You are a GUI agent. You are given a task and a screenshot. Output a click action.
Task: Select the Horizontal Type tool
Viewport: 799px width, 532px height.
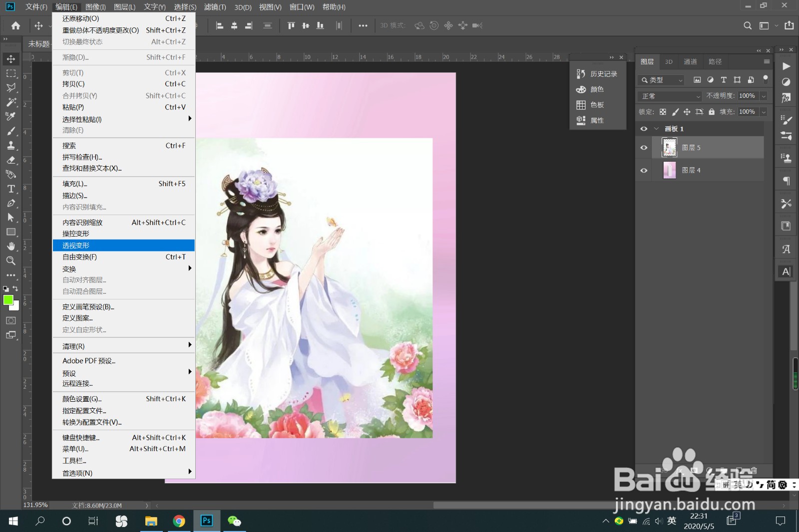tap(10, 189)
